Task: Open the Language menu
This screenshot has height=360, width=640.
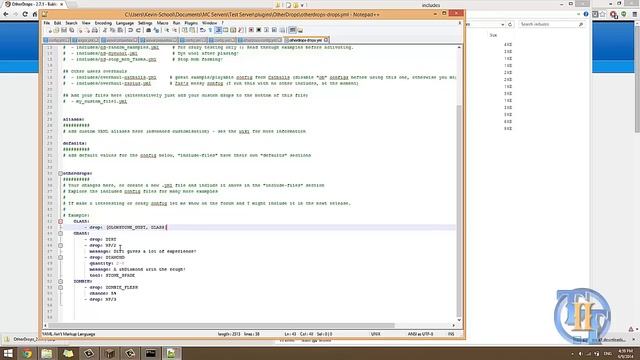Action: tap(125, 23)
